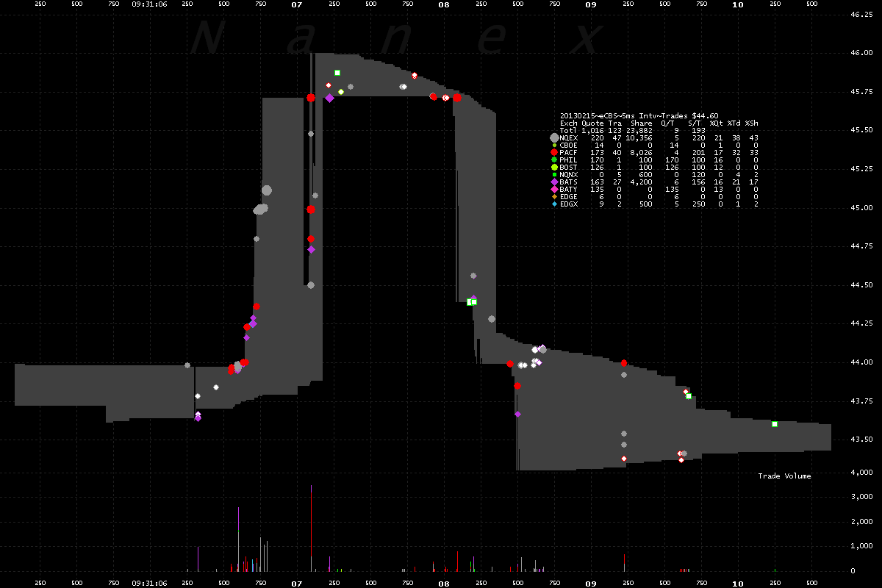882x588 pixels.
Task: Click the blue EDGX legend diamond
Action: [554, 204]
